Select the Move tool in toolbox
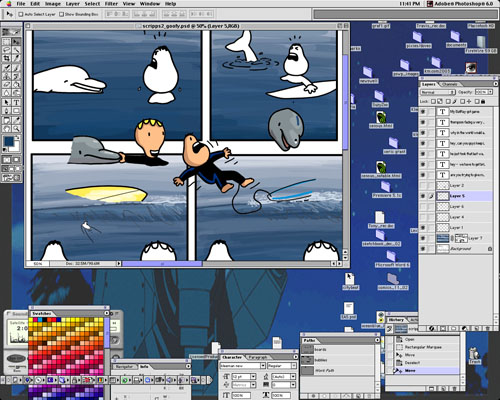The image size is (500, 400). [16, 42]
